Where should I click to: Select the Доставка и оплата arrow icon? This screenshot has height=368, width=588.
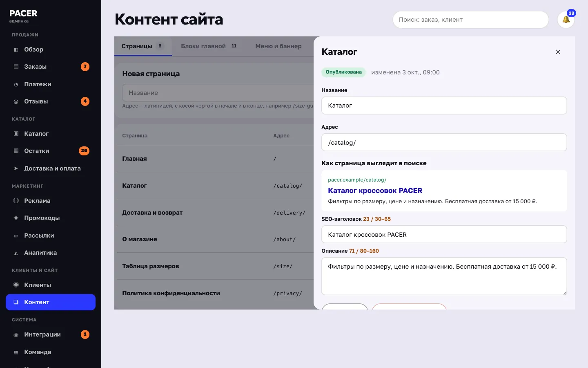(16, 168)
